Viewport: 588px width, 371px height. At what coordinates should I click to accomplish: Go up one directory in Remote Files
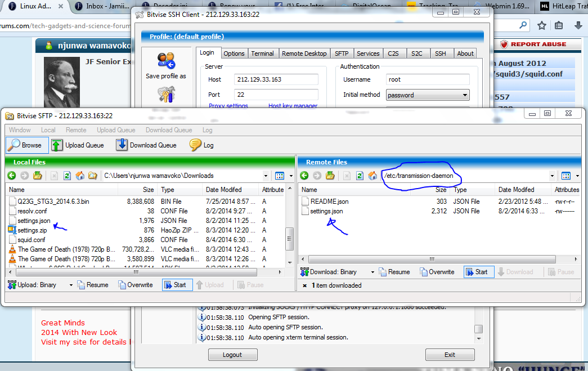pos(330,176)
